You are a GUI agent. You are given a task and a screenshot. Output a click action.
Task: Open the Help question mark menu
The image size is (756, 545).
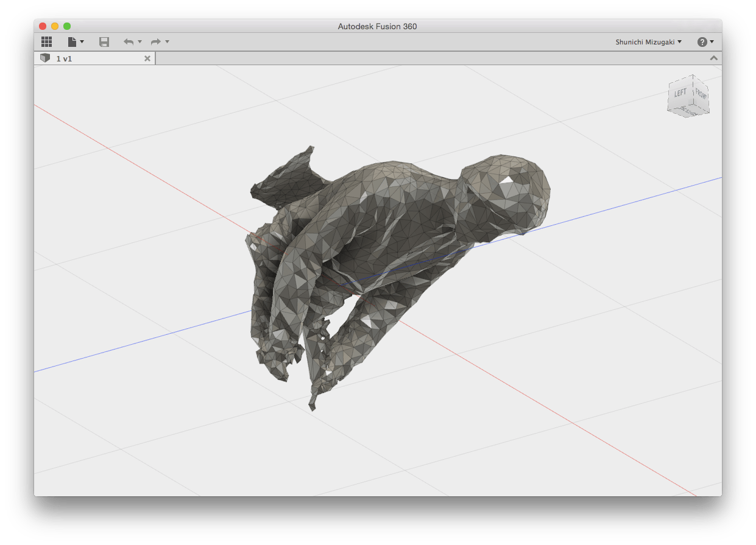click(x=702, y=42)
